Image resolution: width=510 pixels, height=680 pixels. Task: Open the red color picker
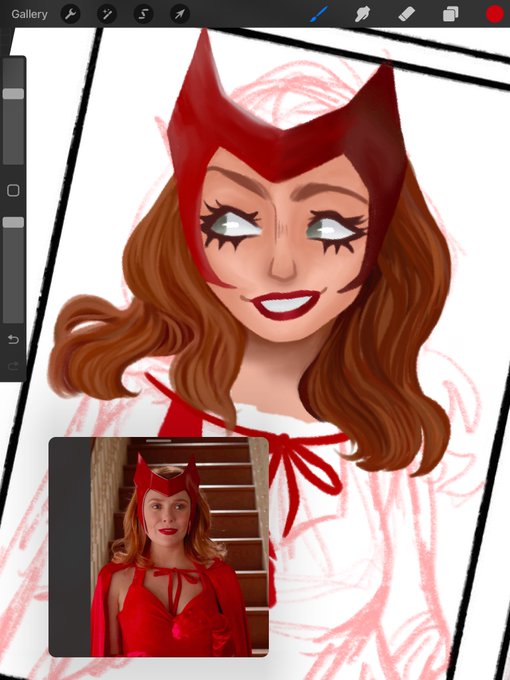pyautogui.click(x=494, y=14)
